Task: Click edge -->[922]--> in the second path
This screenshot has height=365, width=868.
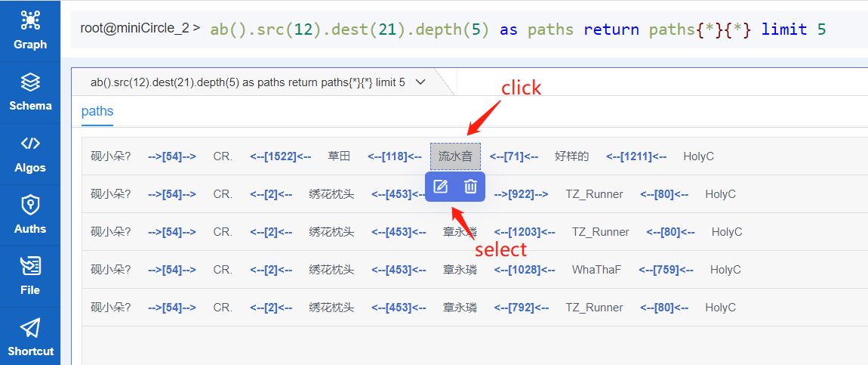Action: pos(521,194)
